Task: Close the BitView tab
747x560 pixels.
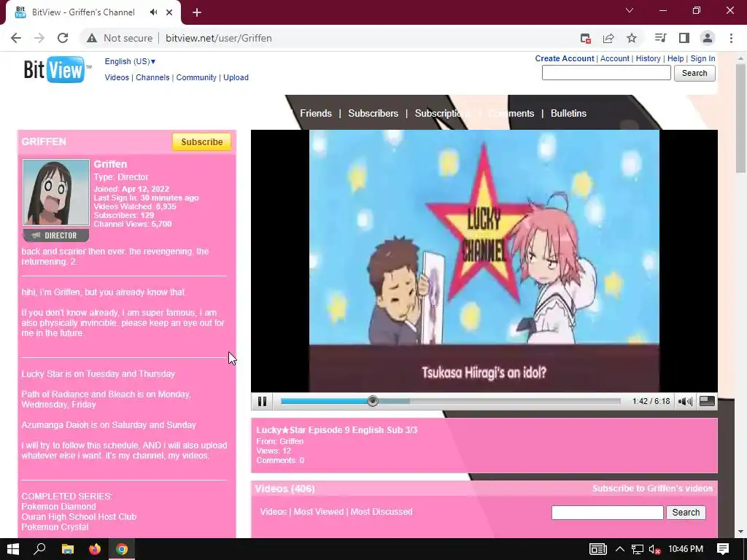Action: [x=169, y=12]
